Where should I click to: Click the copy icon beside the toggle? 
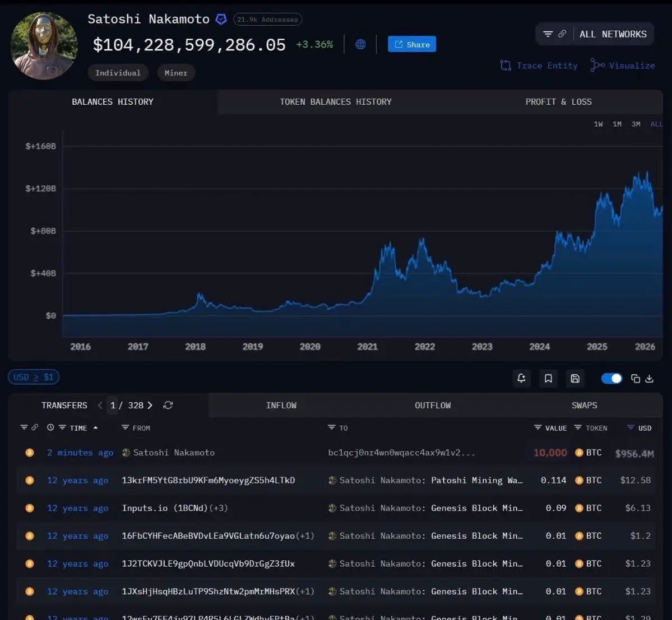pyautogui.click(x=636, y=379)
